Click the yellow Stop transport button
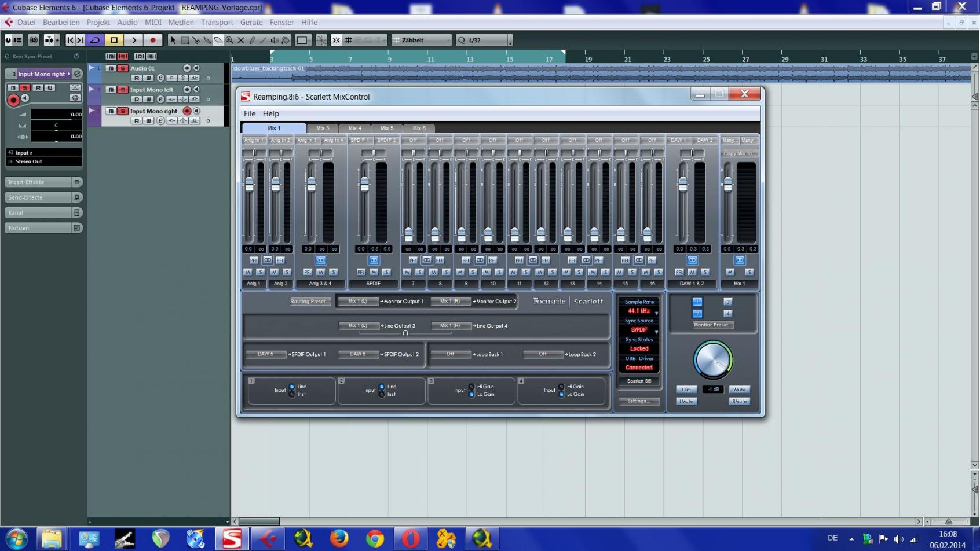Viewport: 980px width, 551px height. pos(114,40)
